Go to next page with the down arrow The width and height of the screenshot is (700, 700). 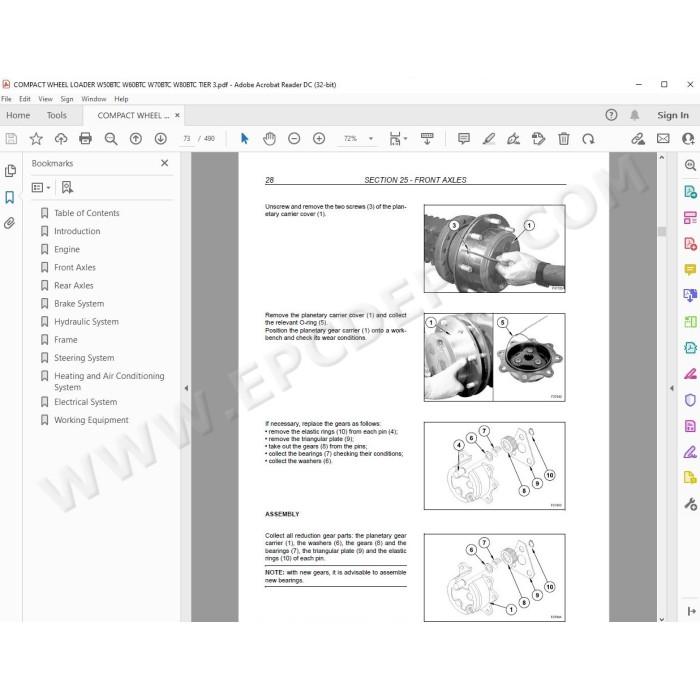click(x=161, y=139)
